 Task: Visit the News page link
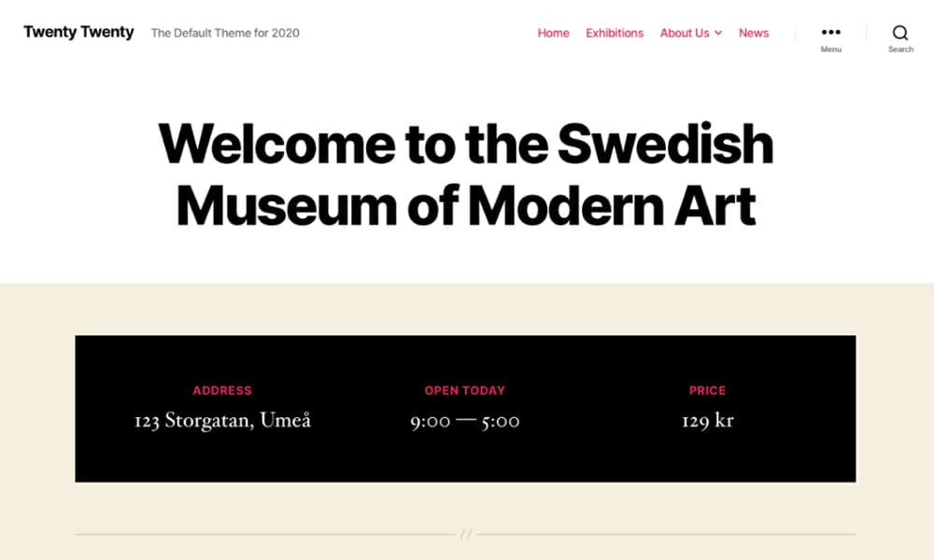[x=754, y=33]
